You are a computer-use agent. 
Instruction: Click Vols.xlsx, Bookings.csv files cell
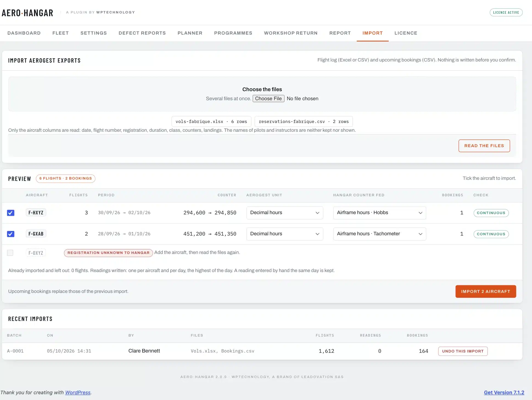tap(223, 351)
